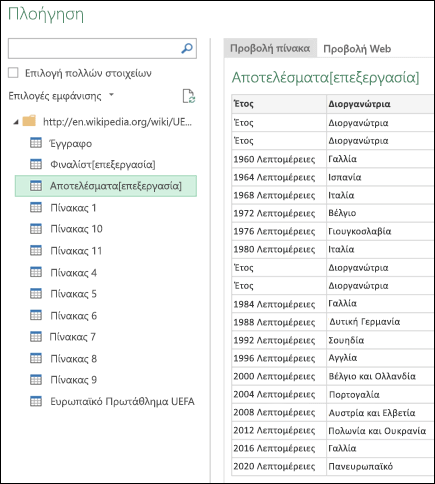Image resolution: width=435 pixels, height=484 pixels.
Task: Select Ευρωπαϊκό Πρωτάθλημα UEFA tree item
Action: point(122,401)
